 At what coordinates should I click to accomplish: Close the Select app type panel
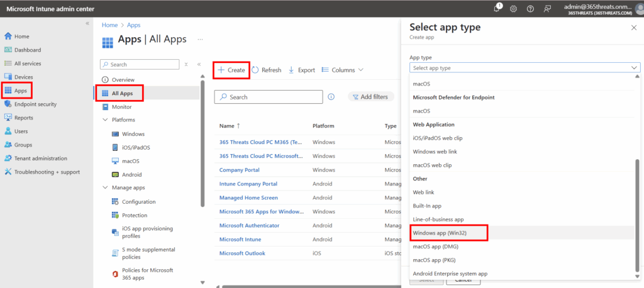click(x=634, y=28)
